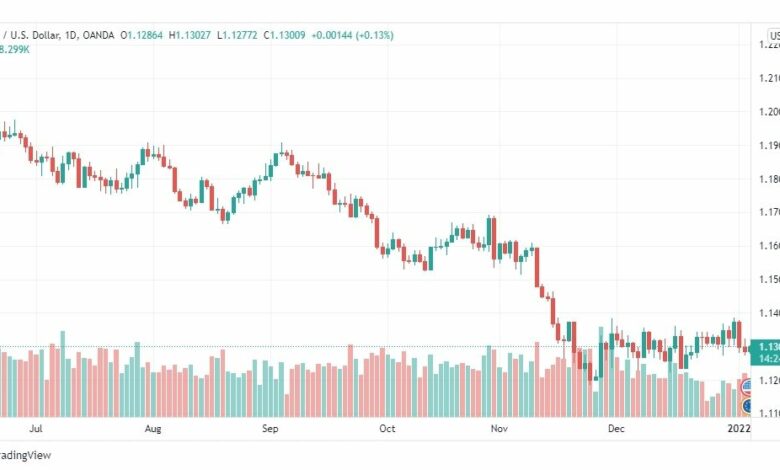This screenshot has width=780, height=470.
Task: Click the closing price value C1.13009
Action: pos(285,35)
